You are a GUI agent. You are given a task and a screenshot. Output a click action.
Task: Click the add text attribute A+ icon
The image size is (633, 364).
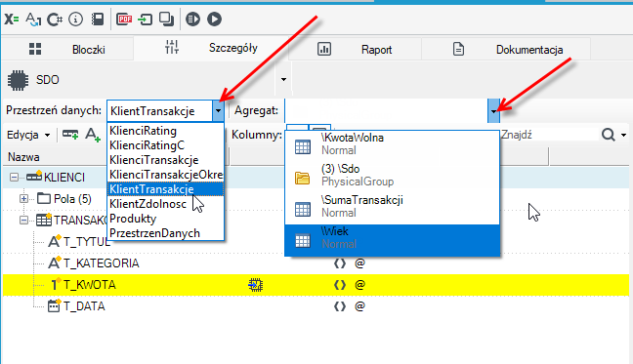[x=93, y=135]
